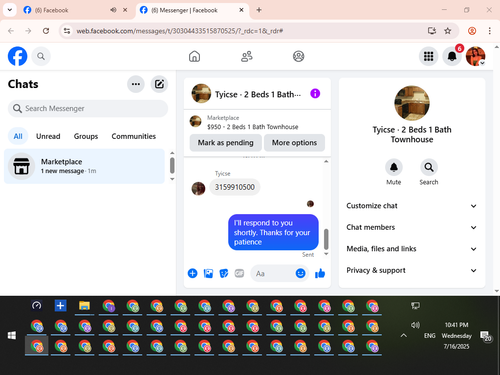Click the ENG language indicator
This screenshot has height=375, width=500.
pyautogui.click(x=429, y=336)
